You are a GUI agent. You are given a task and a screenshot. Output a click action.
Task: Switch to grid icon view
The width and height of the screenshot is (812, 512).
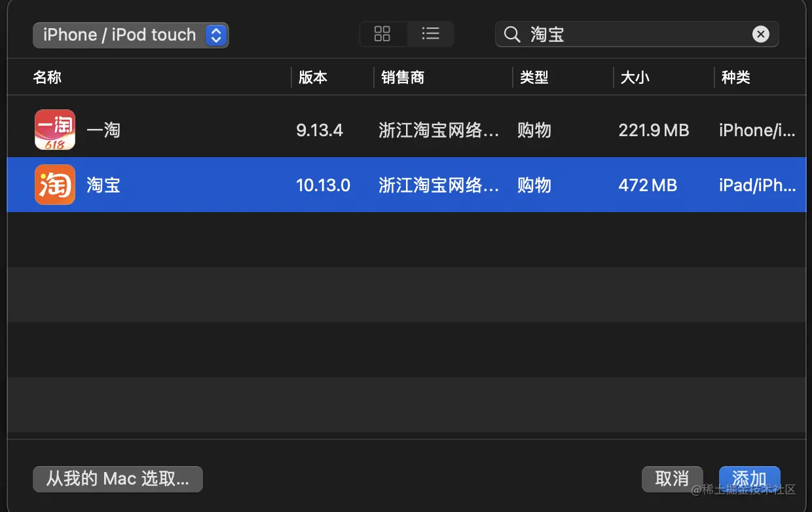tap(382, 34)
